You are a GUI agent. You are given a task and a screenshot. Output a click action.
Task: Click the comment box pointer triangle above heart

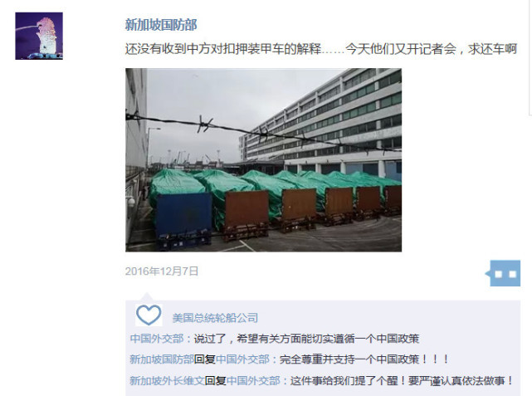click(x=147, y=296)
